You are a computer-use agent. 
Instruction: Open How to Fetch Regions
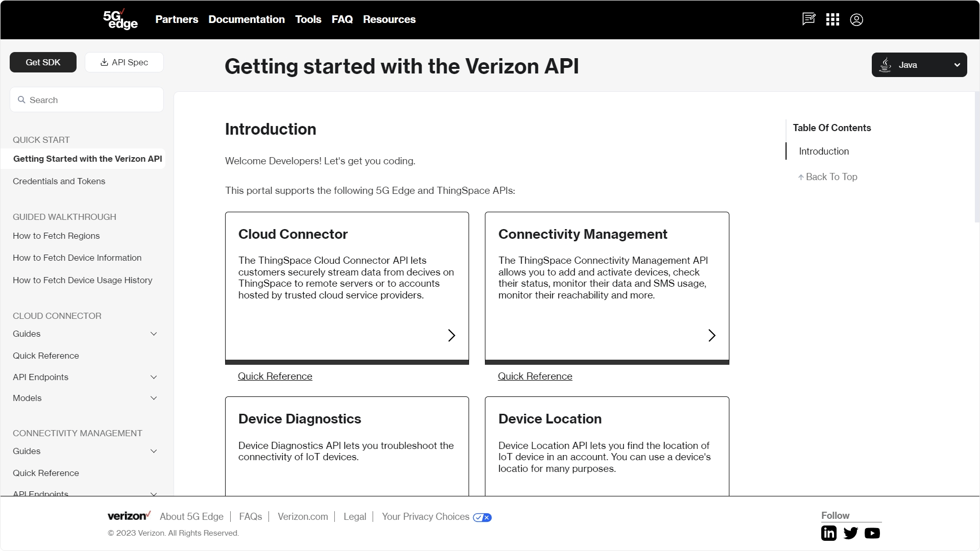click(x=56, y=236)
